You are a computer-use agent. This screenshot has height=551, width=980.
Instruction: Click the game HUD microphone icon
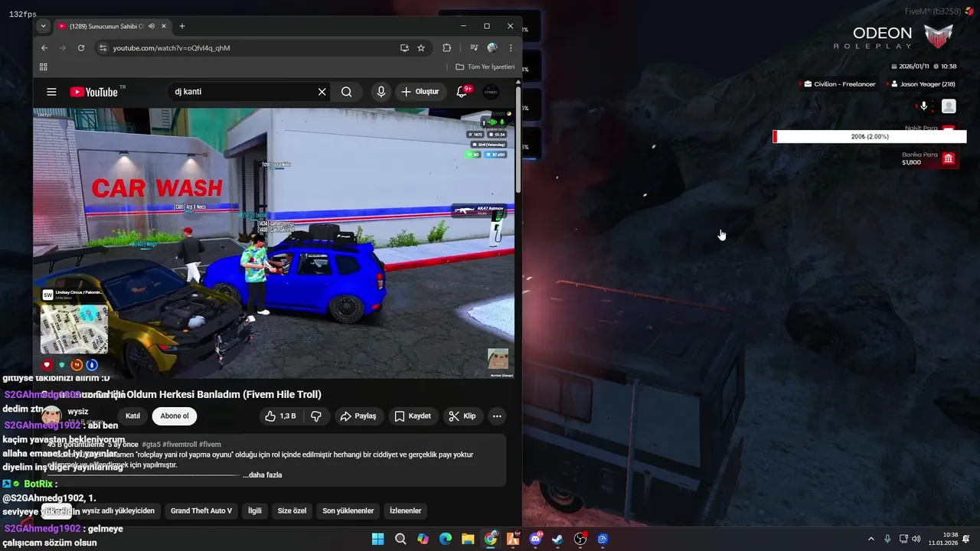(x=924, y=106)
